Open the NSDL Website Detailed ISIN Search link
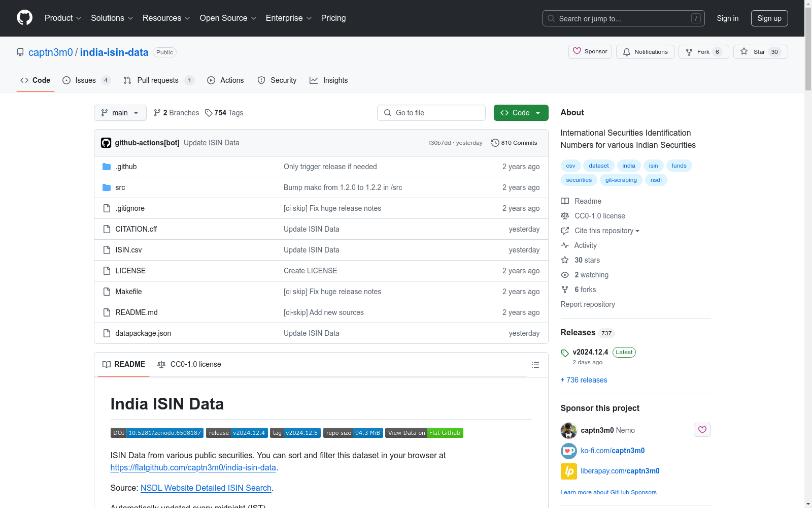Image resolution: width=812 pixels, height=508 pixels. 206,488
